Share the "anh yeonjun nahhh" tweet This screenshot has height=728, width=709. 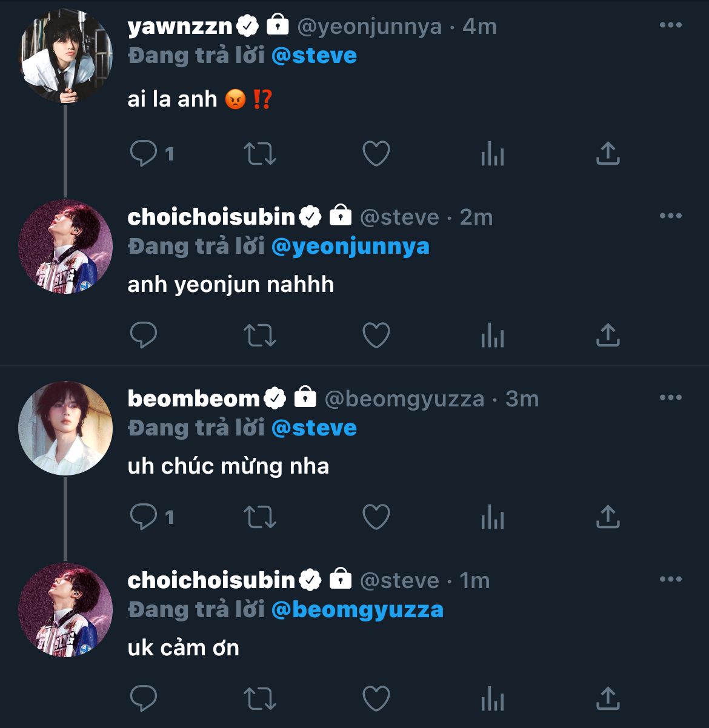coord(608,335)
